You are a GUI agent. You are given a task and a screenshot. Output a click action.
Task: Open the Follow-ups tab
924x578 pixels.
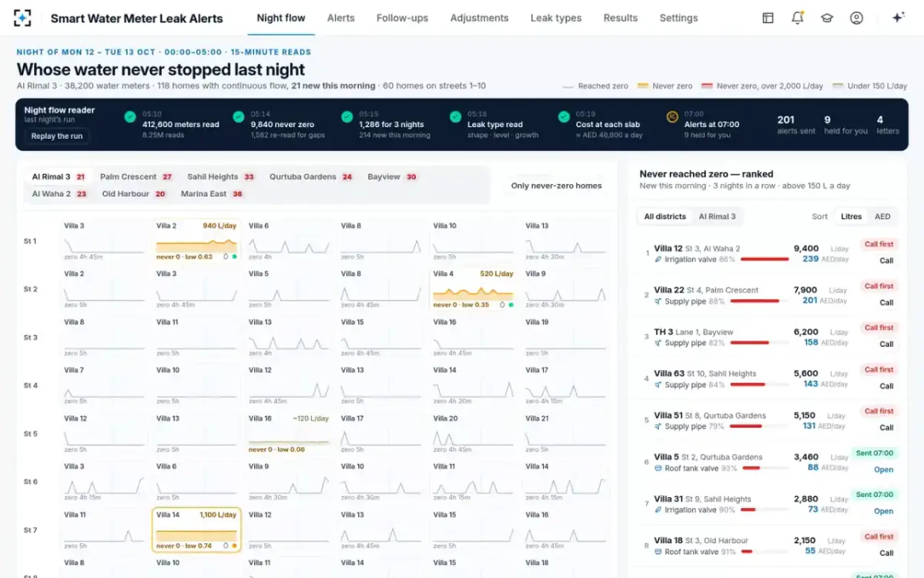tap(402, 18)
